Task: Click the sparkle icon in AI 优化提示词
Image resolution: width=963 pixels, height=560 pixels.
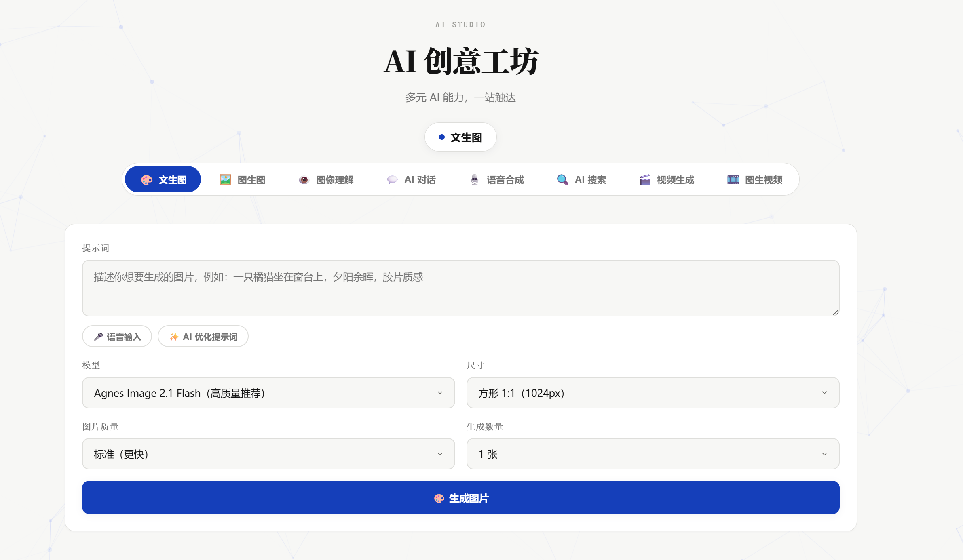Action: pos(174,337)
